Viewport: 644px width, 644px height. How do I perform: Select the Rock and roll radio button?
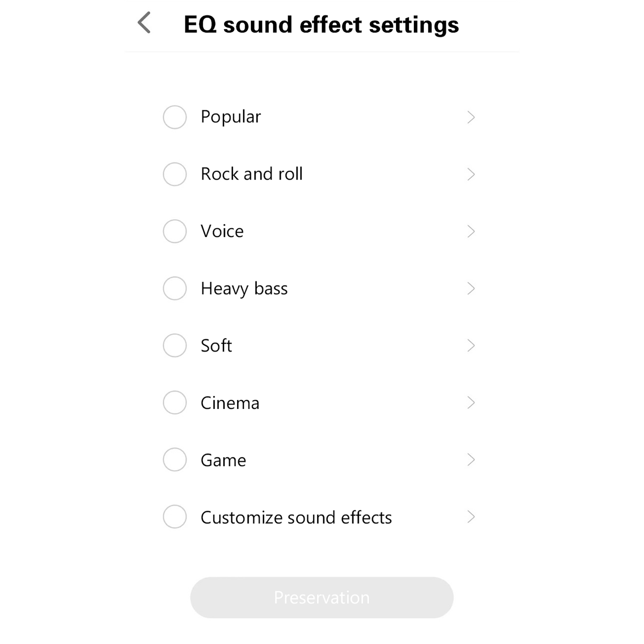tap(175, 174)
